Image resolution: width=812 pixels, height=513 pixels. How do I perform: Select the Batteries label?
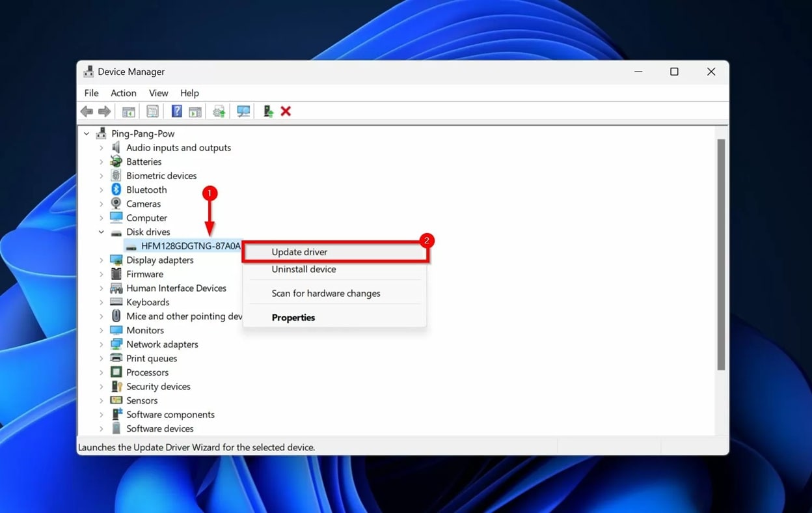(x=144, y=161)
